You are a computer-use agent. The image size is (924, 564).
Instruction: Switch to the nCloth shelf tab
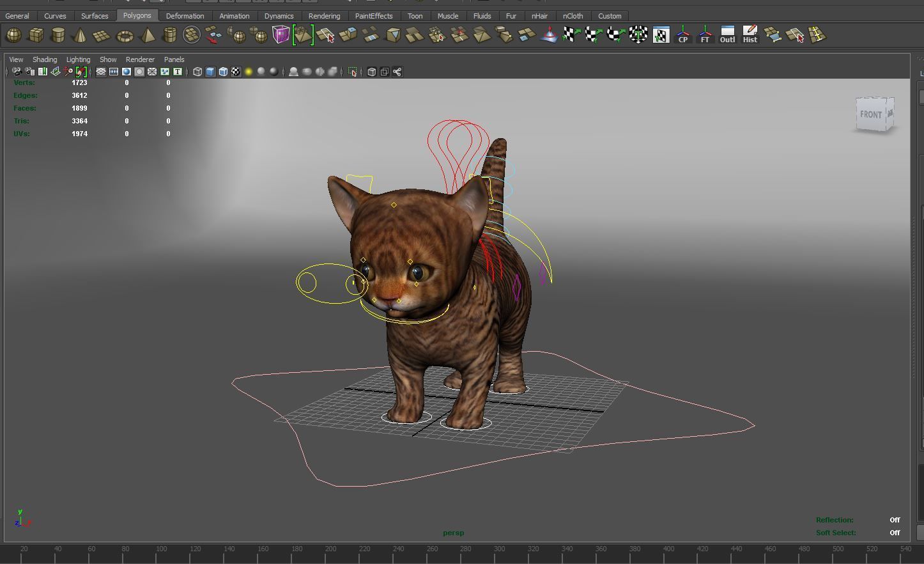pos(573,16)
